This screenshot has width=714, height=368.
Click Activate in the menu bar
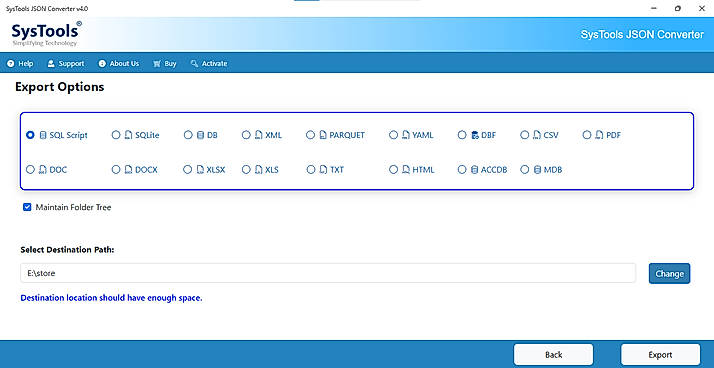click(x=209, y=64)
